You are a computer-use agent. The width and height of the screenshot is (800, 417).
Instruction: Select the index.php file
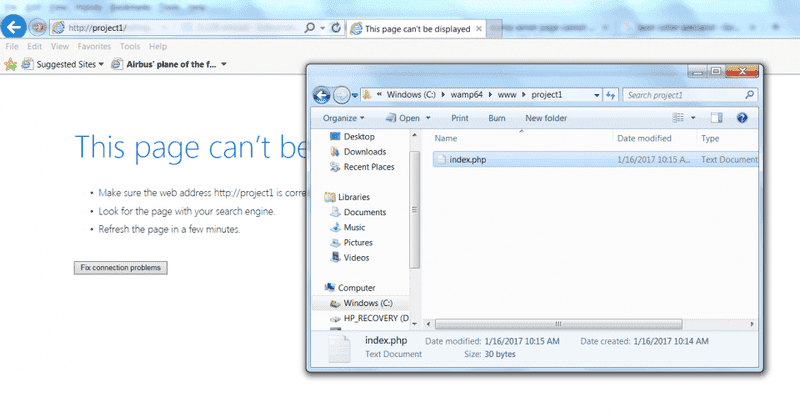coord(467,159)
